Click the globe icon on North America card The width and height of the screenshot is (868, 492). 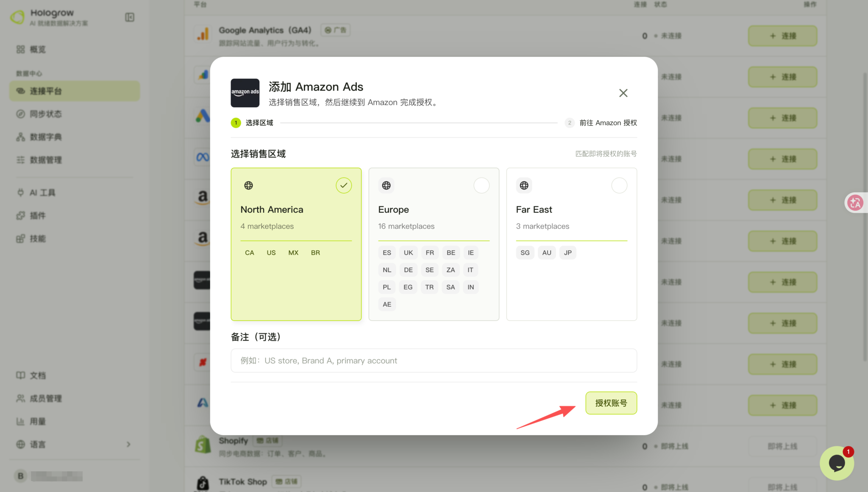pos(248,186)
